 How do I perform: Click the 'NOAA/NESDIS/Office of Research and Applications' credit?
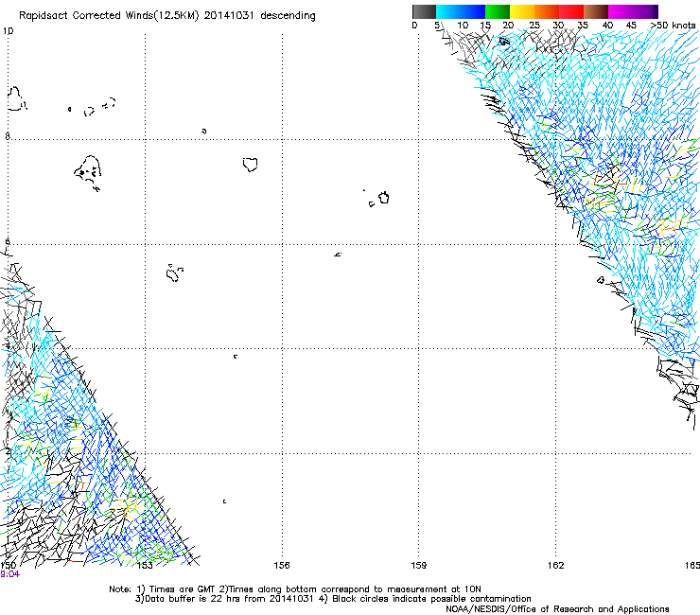[557, 609]
